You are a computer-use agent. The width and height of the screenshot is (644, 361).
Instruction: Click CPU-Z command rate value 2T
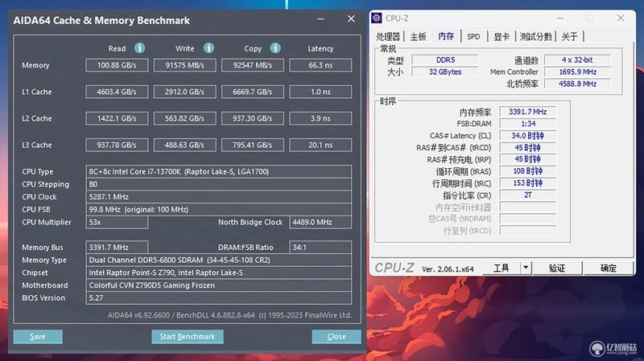pos(528,195)
